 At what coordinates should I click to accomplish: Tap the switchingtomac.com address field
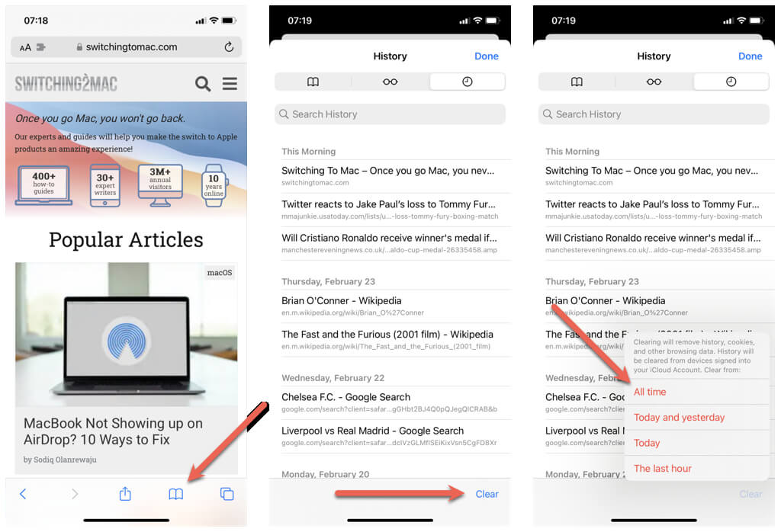[126, 46]
